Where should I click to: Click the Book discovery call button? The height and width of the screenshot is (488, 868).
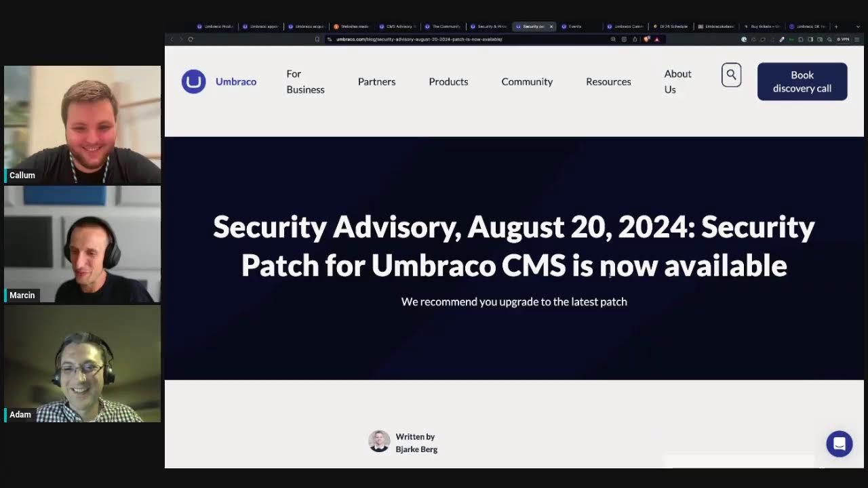coord(802,81)
